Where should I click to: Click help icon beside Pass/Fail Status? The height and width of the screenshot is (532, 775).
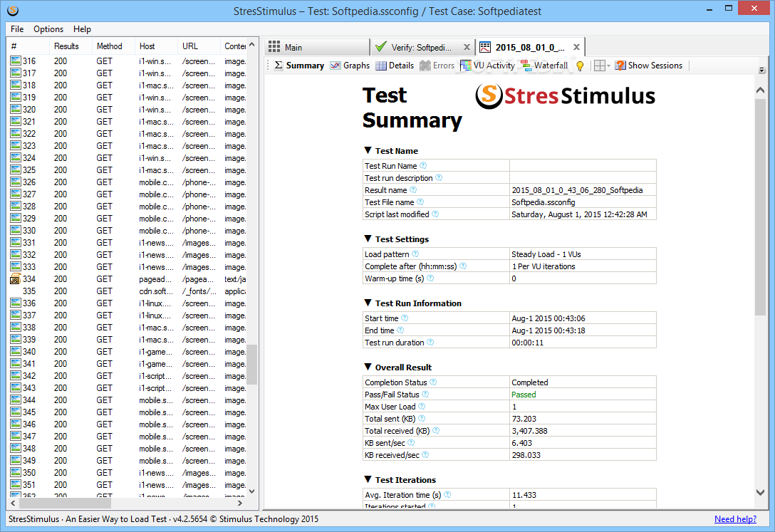(x=425, y=394)
